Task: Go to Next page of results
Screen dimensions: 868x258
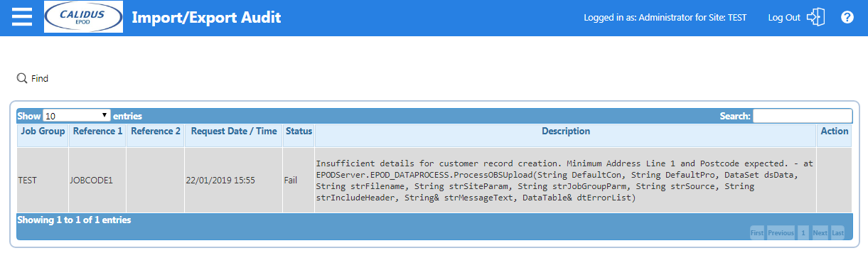Action: tap(820, 232)
